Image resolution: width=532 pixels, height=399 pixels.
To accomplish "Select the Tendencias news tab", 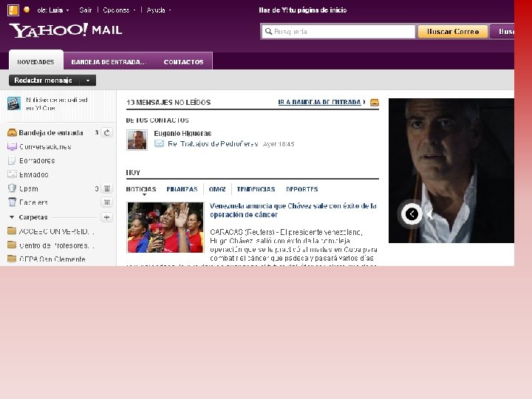I will [x=256, y=189].
